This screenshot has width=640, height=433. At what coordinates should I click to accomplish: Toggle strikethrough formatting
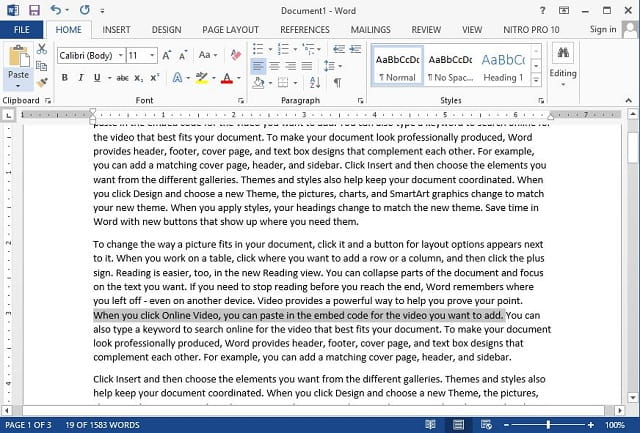pos(122,78)
